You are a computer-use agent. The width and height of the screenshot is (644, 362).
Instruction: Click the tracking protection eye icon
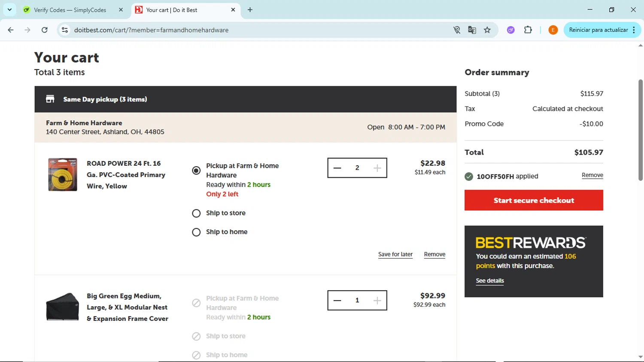tap(457, 30)
